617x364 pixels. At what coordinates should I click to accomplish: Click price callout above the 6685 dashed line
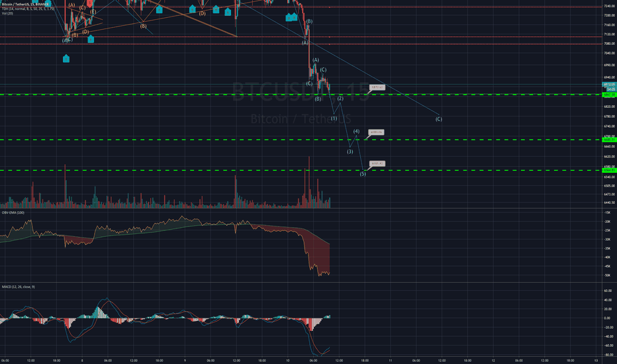click(x=376, y=132)
